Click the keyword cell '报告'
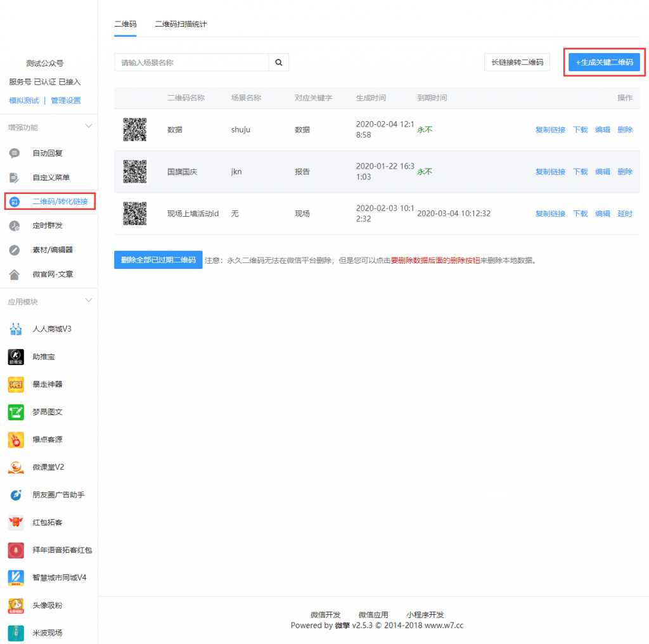 point(302,171)
